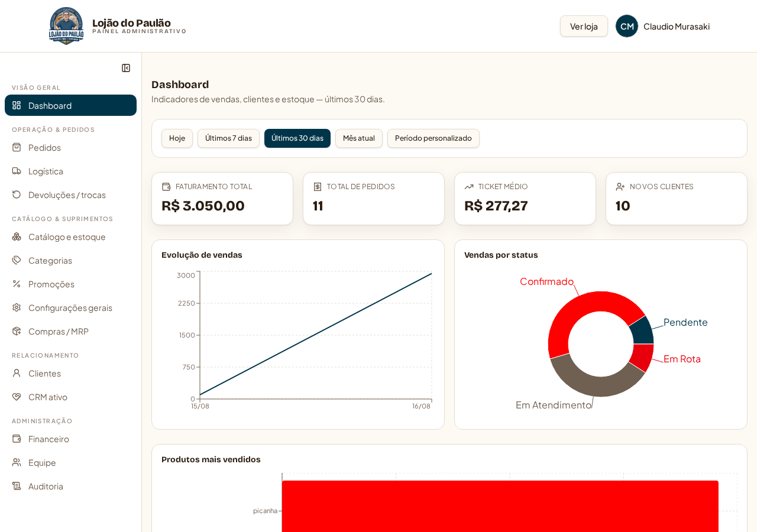Choose the Período personalizado filter
This screenshot has height=532, width=757.
[x=434, y=138]
